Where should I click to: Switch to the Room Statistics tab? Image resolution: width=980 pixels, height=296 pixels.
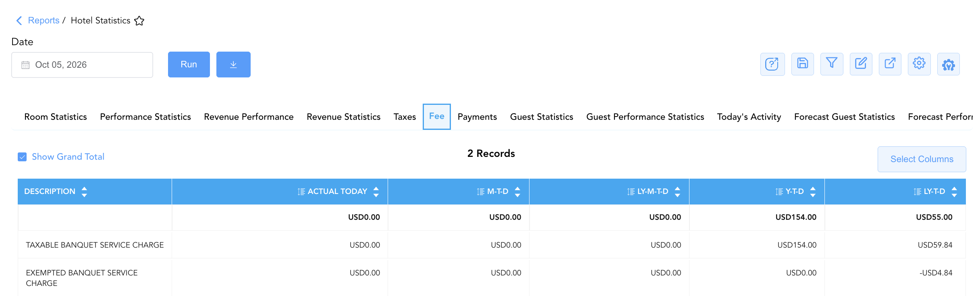[x=56, y=117]
